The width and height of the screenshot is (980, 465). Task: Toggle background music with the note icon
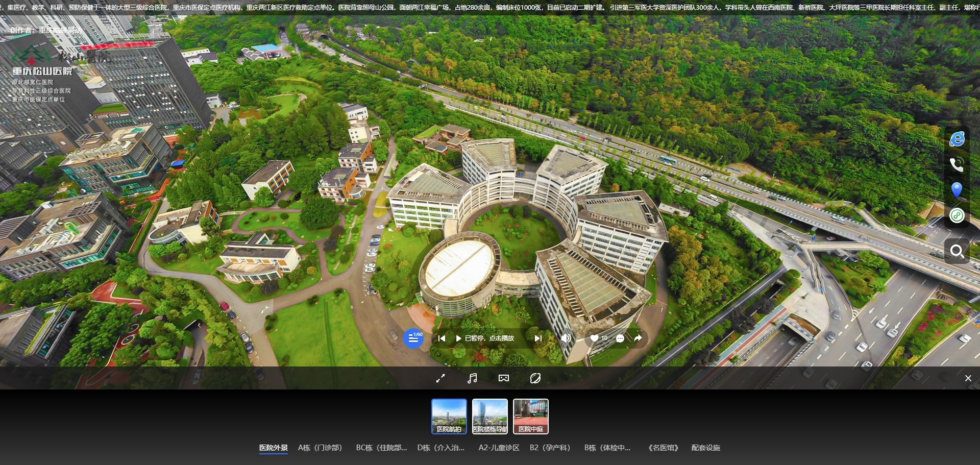[x=472, y=378]
